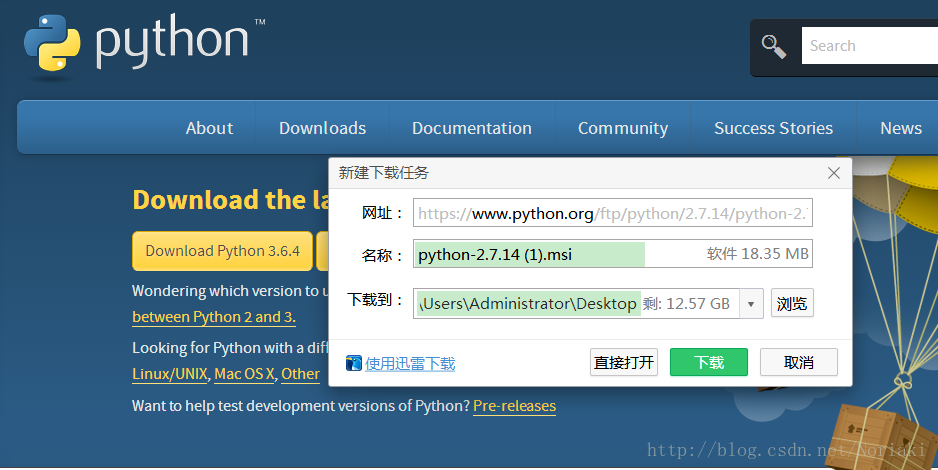This screenshot has height=470, width=938.
Task: Click the 浏览 browse button
Action: 792,303
